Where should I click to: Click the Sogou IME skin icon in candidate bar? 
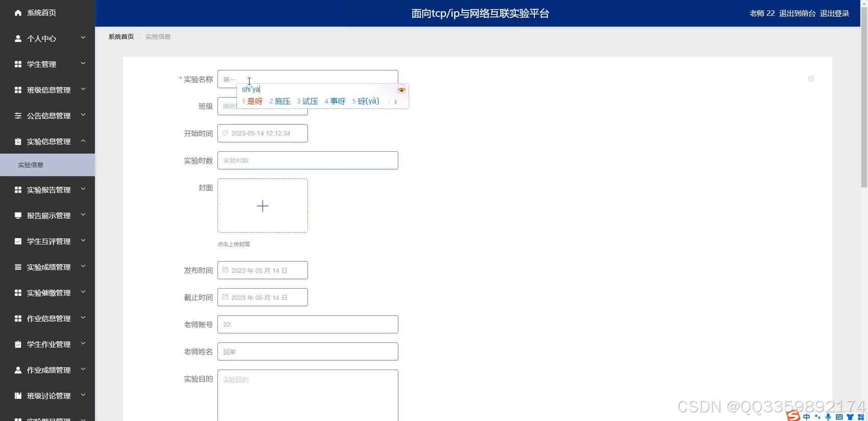click(x=401, y=89)
